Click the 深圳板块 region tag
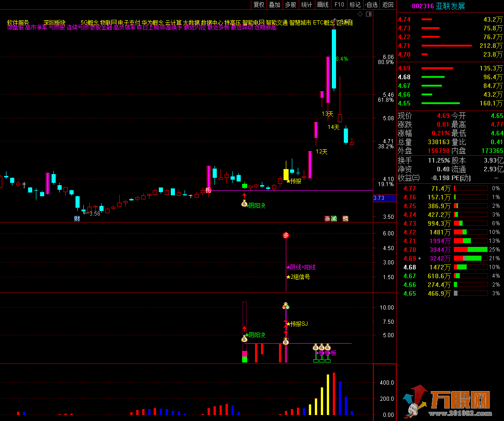Image resolution: width=504 pixels, height=421 pixels. tap(54, 23)
